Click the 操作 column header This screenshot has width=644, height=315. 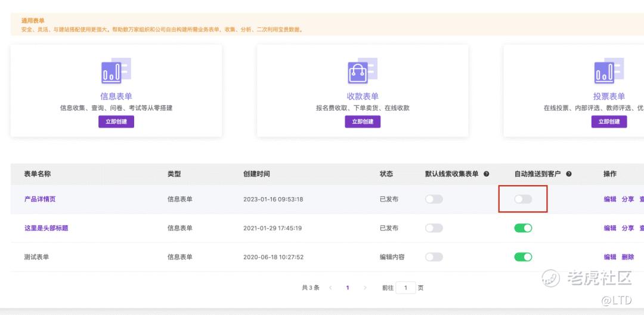(610, 174)
